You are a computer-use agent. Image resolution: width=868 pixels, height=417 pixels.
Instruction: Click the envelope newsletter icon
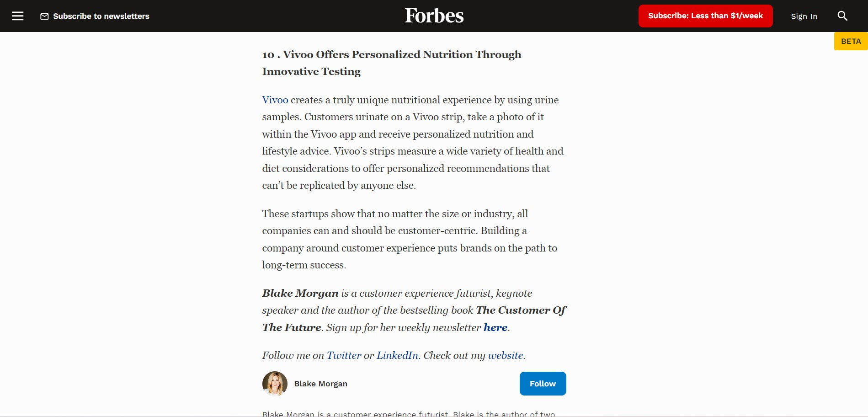coord(44,16)
